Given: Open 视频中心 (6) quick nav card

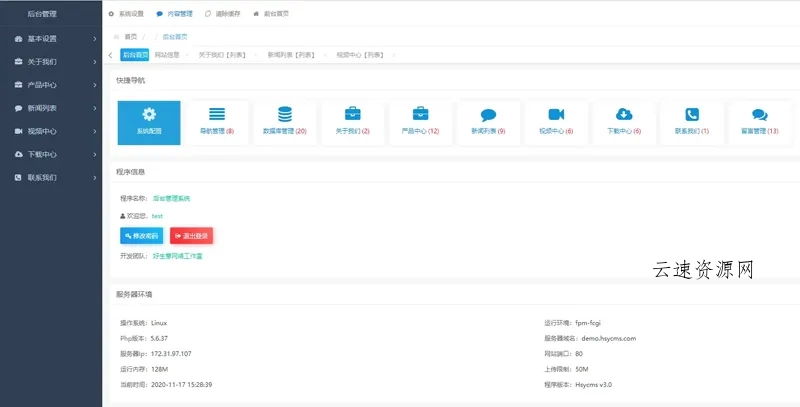Looking at the screenshot, I should click(556, 123).
